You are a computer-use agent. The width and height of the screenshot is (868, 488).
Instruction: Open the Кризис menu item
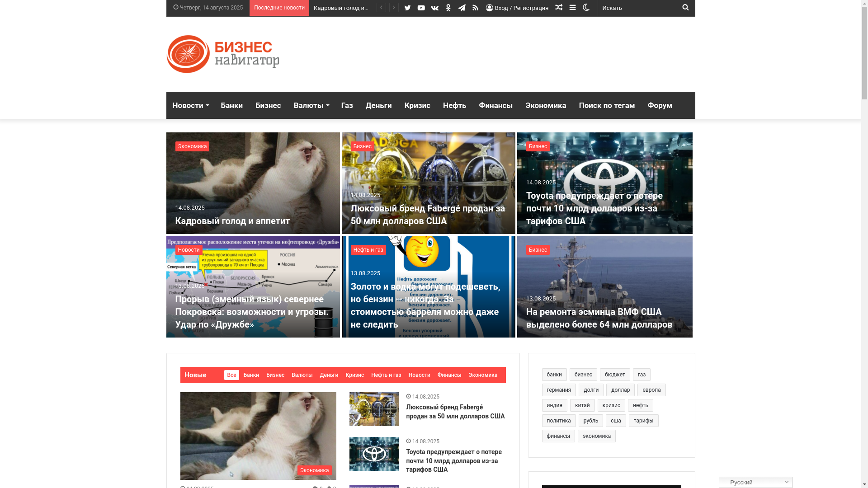click(417, 105)
